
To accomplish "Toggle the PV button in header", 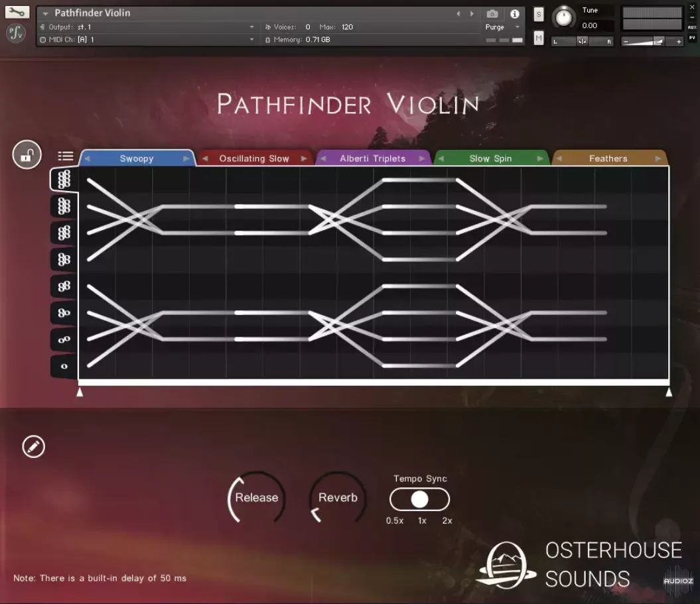I will point(692,38).
